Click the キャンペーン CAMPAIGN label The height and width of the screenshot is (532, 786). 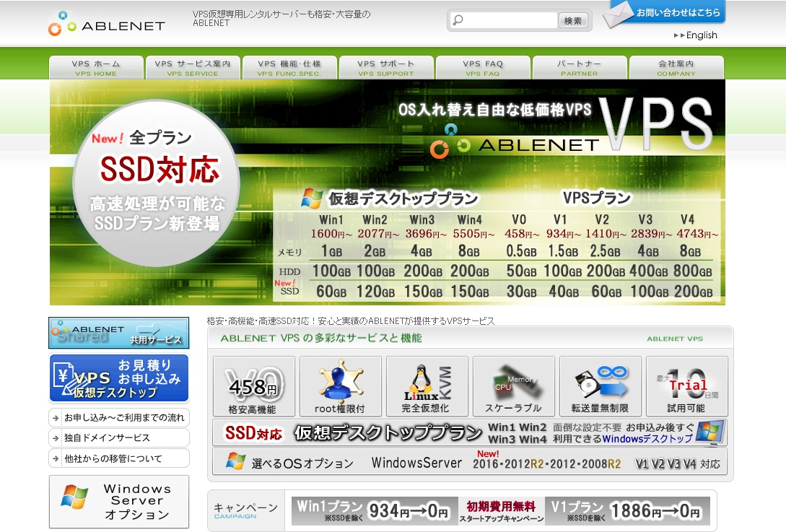tap(245, 510)
